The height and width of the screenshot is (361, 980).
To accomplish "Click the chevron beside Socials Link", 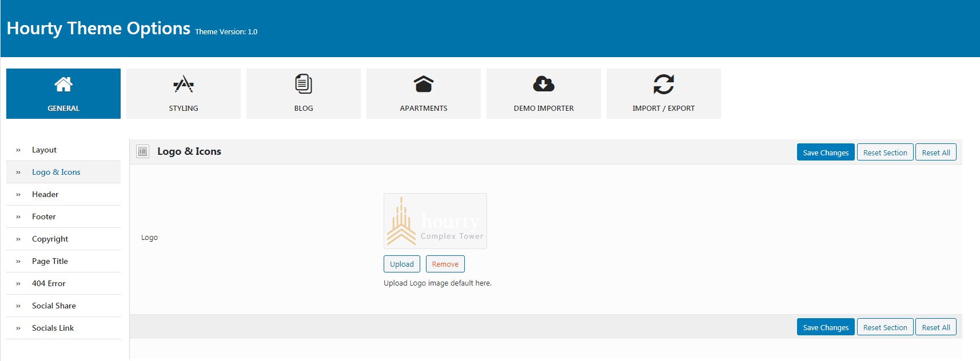I will pos(18,328).
